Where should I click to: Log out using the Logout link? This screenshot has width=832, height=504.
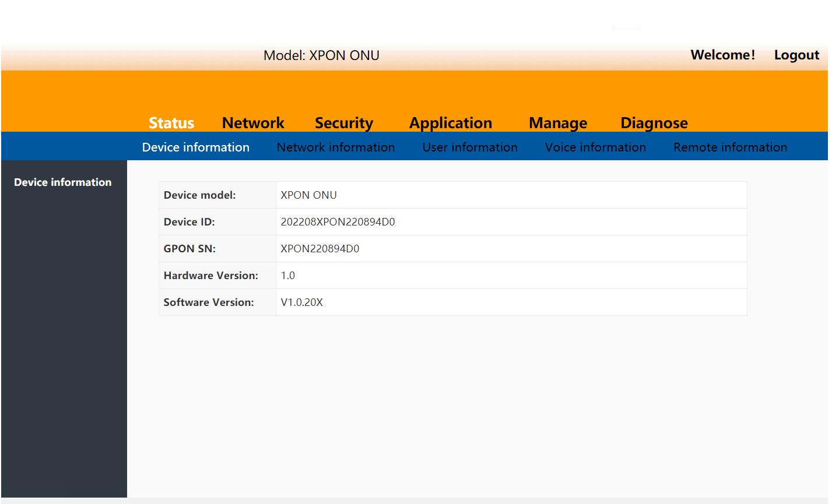click(x=796, y=55)
